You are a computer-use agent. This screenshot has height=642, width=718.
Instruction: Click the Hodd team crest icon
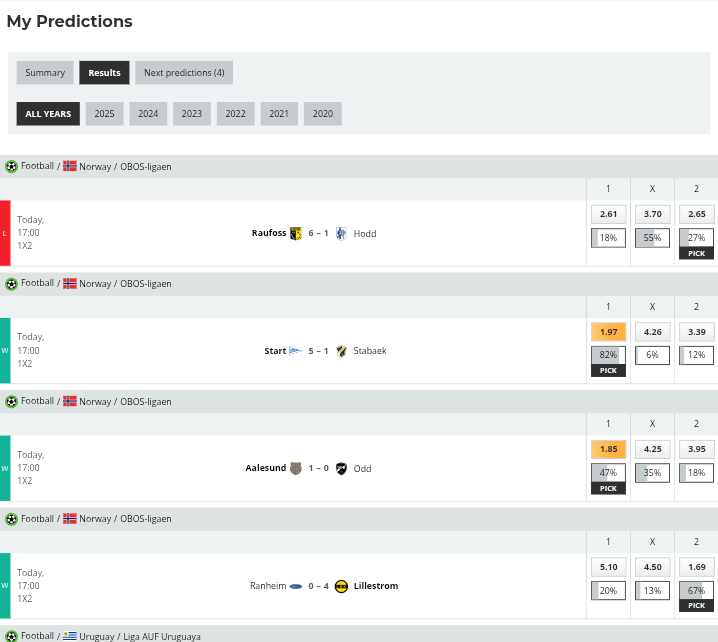[x=341, y=233]
